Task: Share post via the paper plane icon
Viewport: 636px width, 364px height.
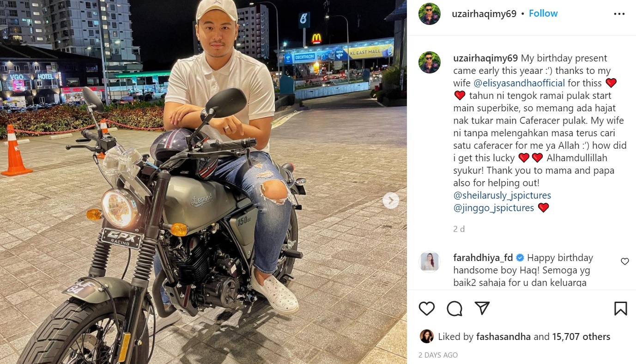Action: (482, 308)
